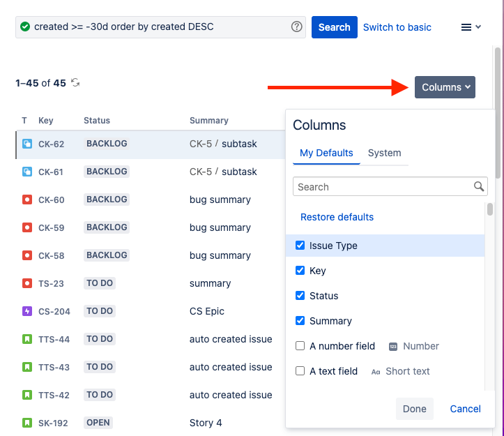The height and width of the screenshot is (436, 504).
Task: Click the OPEN status badge for SK-192
Action: coord(98,423)
